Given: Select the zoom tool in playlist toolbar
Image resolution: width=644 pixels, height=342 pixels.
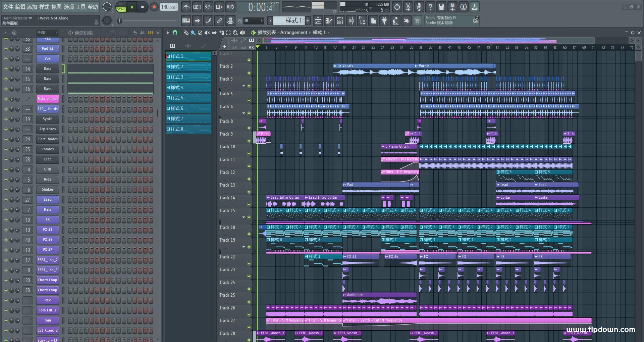Looking at the screenshot, I should point(235,33).
